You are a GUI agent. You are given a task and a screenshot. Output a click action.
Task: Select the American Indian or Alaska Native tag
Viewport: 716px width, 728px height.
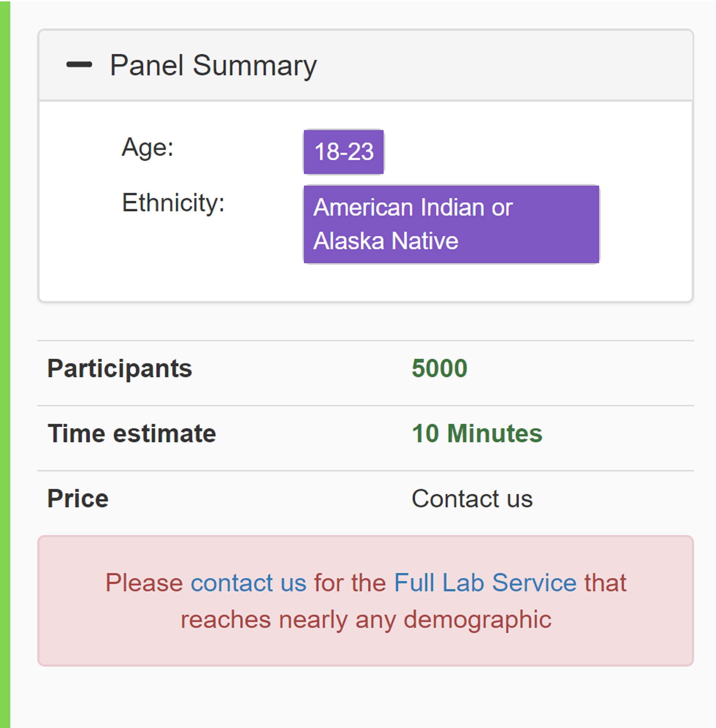point(451,224)
